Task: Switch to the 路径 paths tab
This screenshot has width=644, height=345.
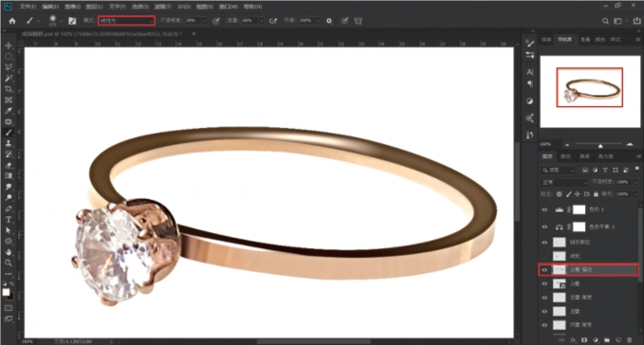Action: 566,156
